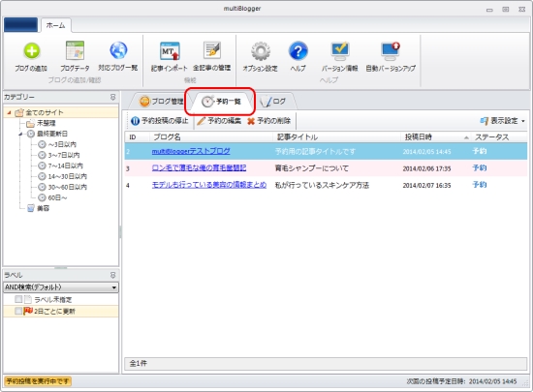Click the ヘルプ question mark icon
Viewport: 533px width, 392px height.
[x=298, y=51]
